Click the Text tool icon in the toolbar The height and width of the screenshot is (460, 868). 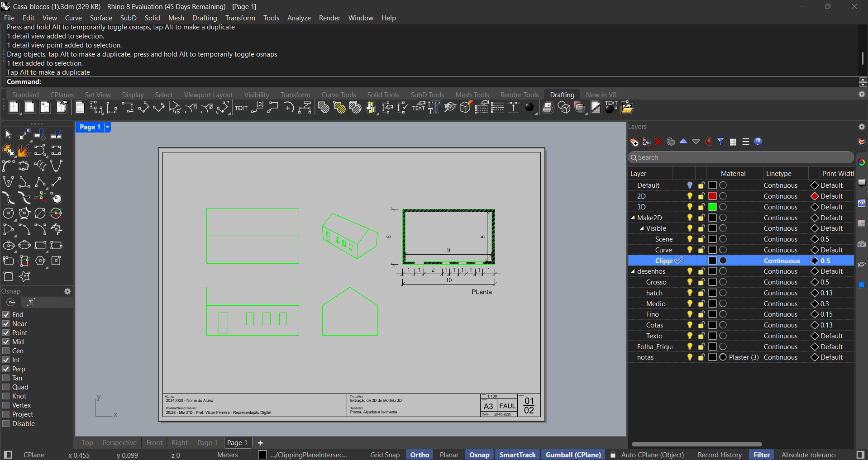[x=241, y=108]
